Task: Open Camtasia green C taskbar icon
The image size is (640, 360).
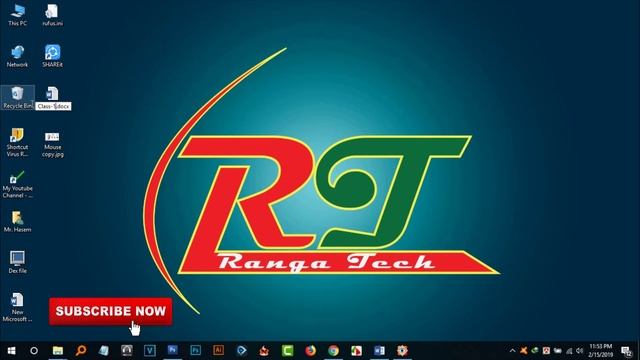Action: [x=287, y=351]
